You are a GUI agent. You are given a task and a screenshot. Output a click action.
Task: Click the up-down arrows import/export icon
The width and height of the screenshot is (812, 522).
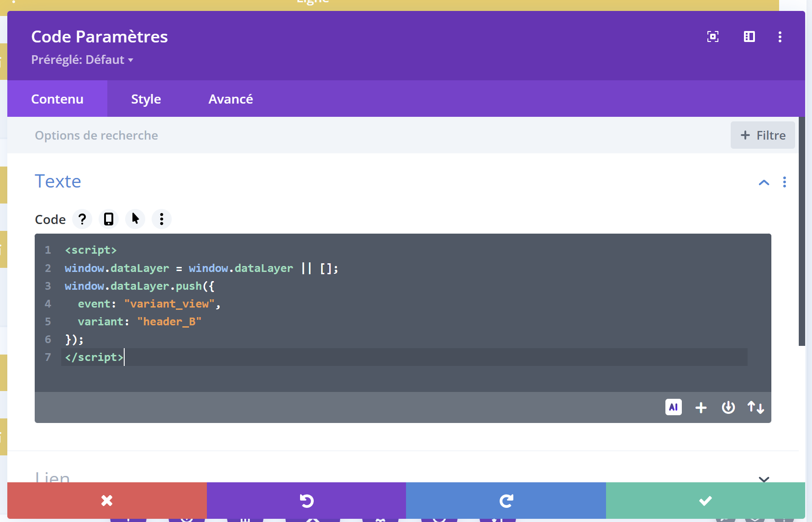click(x=755, y=407)
